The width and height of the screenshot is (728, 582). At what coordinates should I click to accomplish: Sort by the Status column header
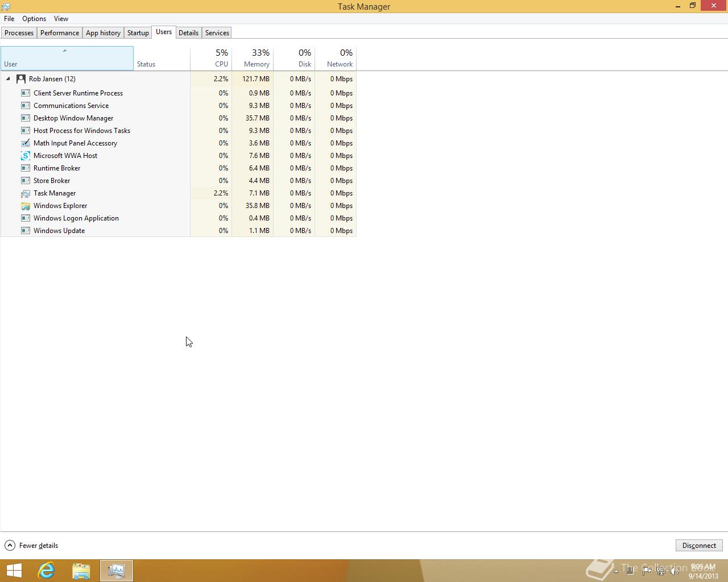(162, 59)
